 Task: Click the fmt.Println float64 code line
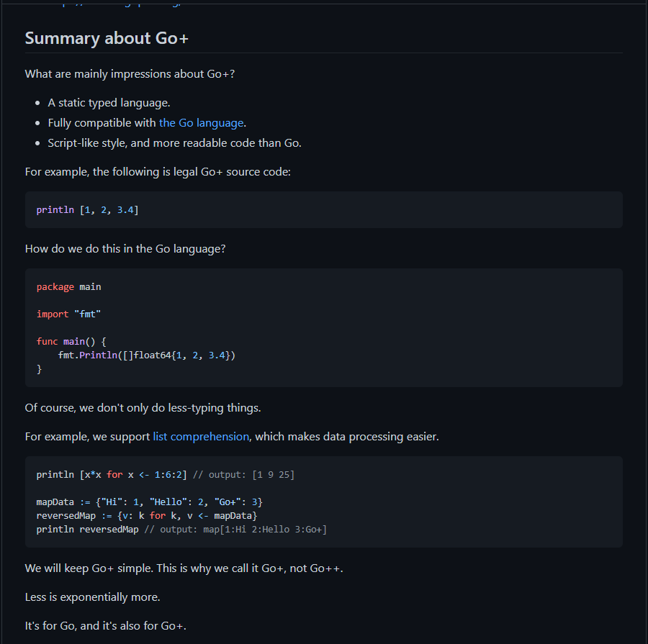(146, 355)
